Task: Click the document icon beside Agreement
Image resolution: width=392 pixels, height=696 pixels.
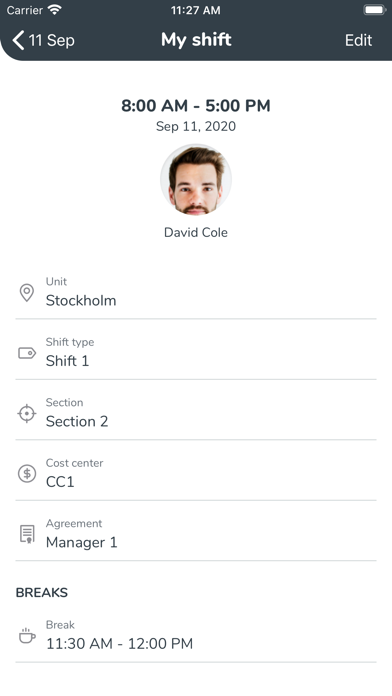Action: click(27, 534)
